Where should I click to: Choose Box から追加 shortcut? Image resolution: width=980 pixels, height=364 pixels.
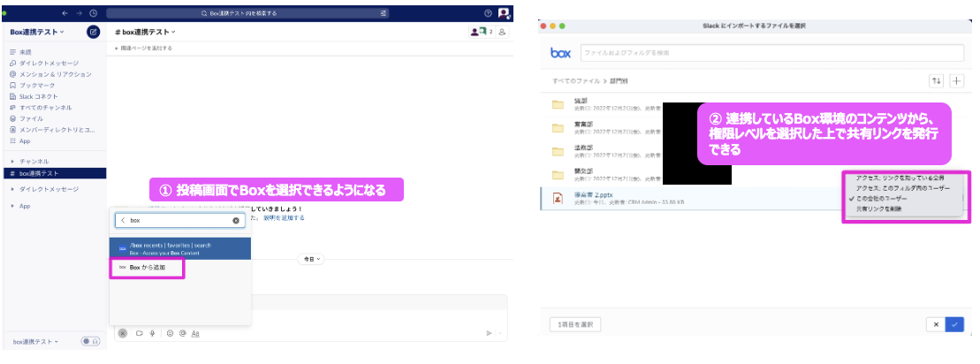(x=148, y=267)
